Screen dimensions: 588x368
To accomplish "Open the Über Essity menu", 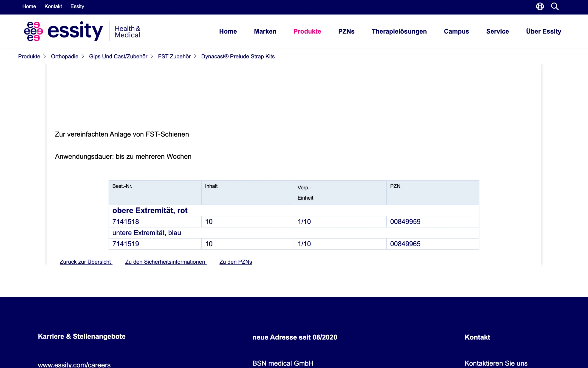I will coord(543,32).
